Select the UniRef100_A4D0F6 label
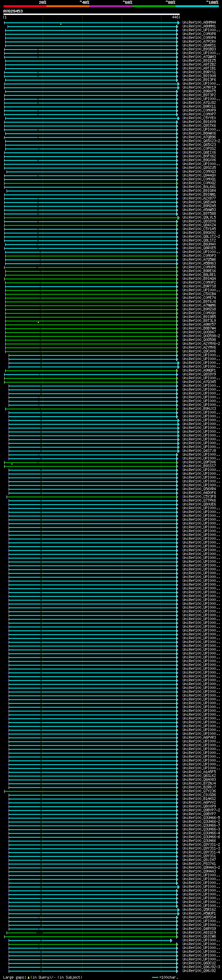The width and height of the screenshot is (222, 980). point(199,493)
